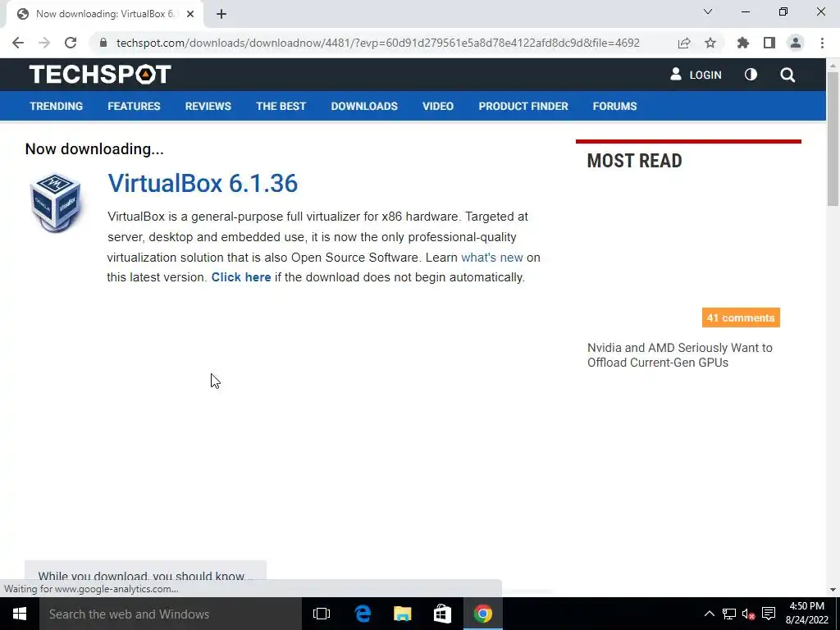Go back using the browser back arrow

coord(18,43)
